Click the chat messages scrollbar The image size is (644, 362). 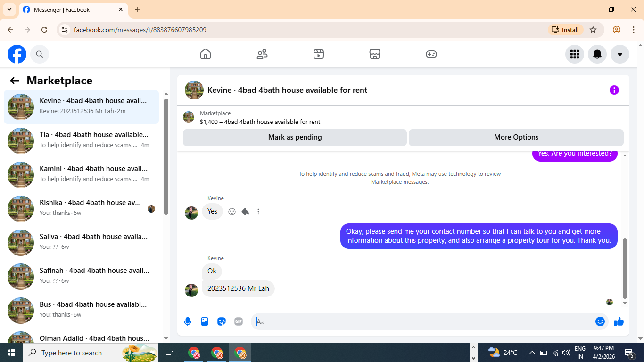(x=625, y=268)
